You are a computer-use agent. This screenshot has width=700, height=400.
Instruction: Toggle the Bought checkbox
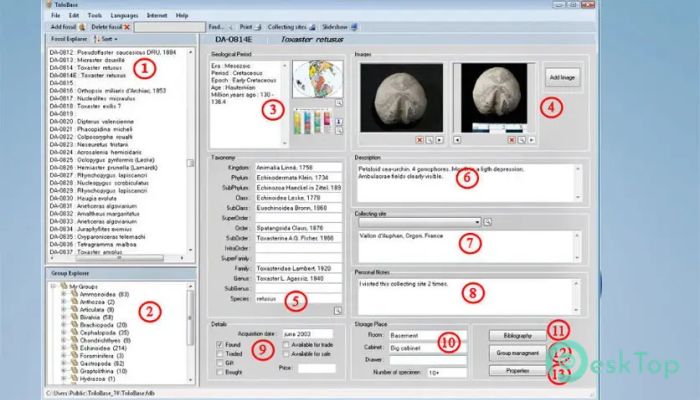point(220,372)
